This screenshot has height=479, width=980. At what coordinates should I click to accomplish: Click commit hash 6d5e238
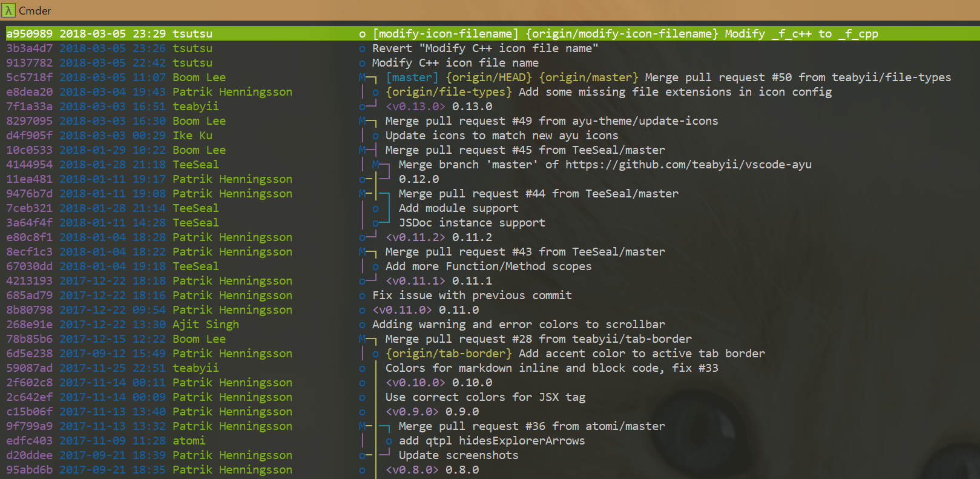click(29, 354)
